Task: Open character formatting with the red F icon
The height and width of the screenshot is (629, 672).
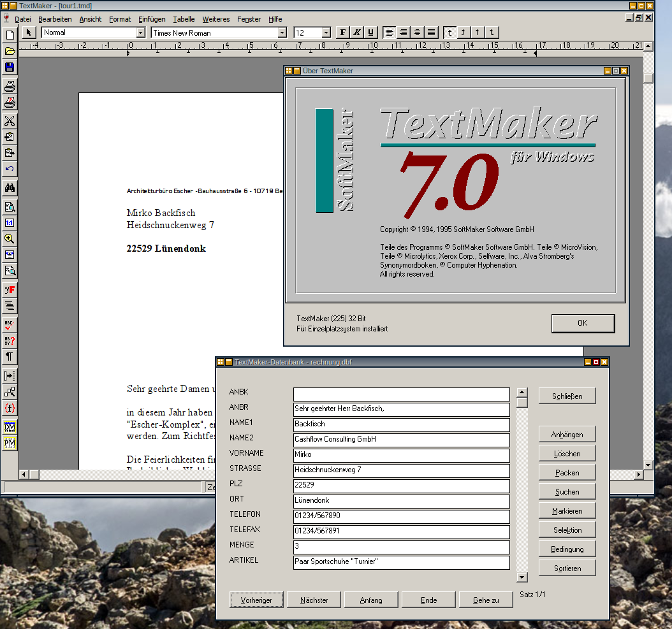Action: pyautogui.click(x=10, y=290)
